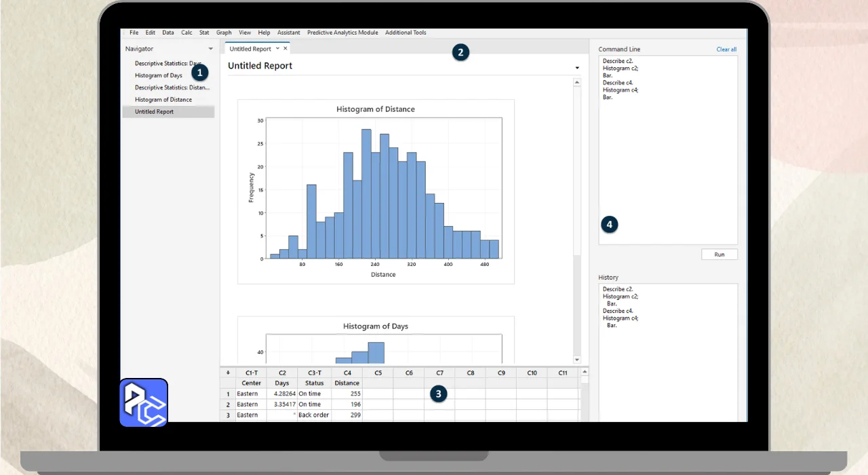868x475 pixels.
Task: Click the Distance column name cell
Action: coord(347,383)
